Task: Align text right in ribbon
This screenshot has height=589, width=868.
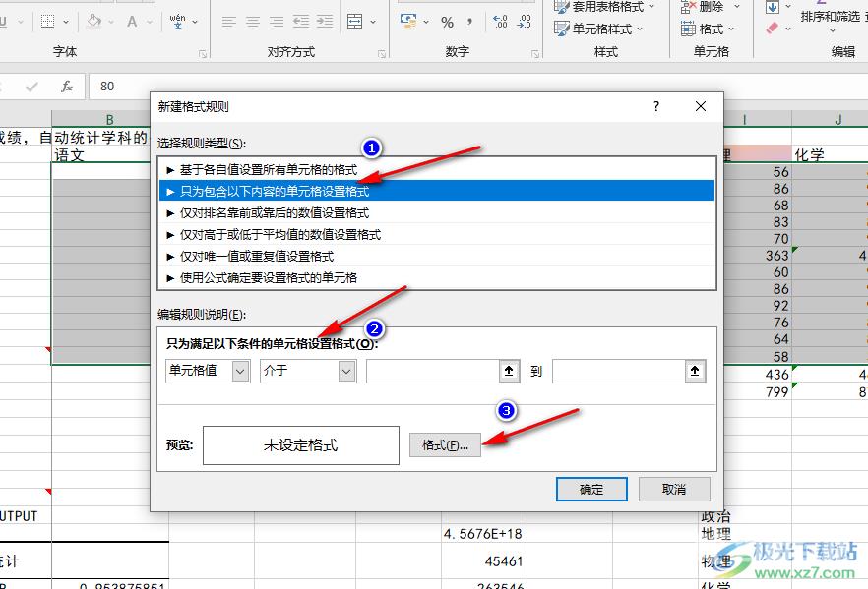Action: pyautogui.click(x=277, y=22)
